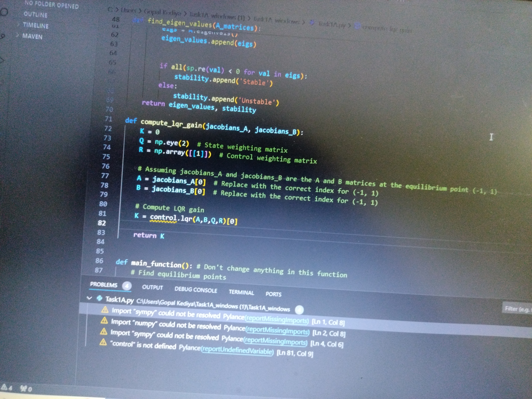This screenshot has height=399, width=532.
Task: Click the Q = np.eye(2) assignment
Action: click(x=164, y=142)
